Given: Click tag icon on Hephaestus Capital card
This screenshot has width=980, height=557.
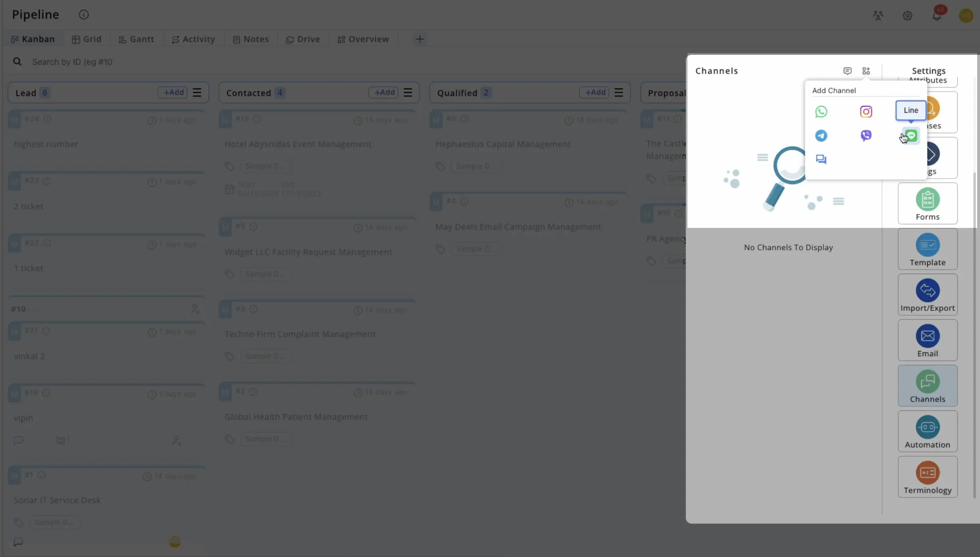Looking at the screenshot, I should tap(440, 166).
